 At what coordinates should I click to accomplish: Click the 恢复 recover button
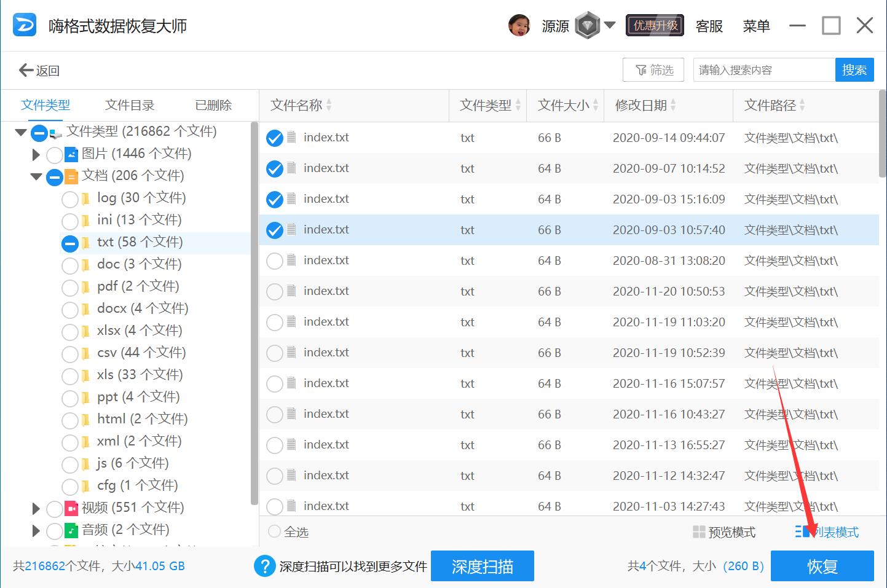(822, 566)
